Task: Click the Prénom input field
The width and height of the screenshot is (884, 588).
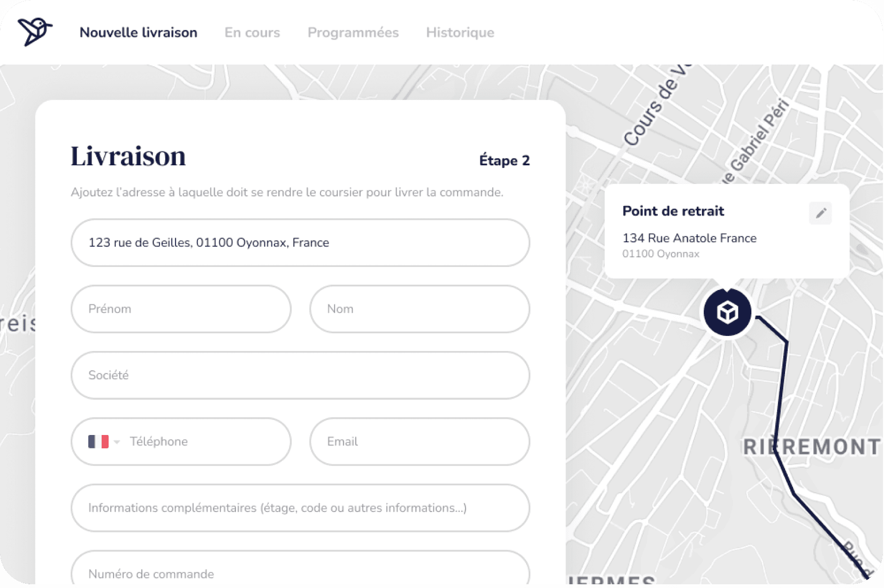Action: pyautogui.click(x=181, y=309)
